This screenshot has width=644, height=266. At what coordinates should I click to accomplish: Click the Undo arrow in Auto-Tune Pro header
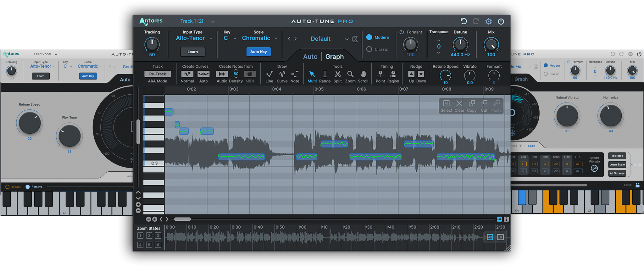click(x=464, y=21)
